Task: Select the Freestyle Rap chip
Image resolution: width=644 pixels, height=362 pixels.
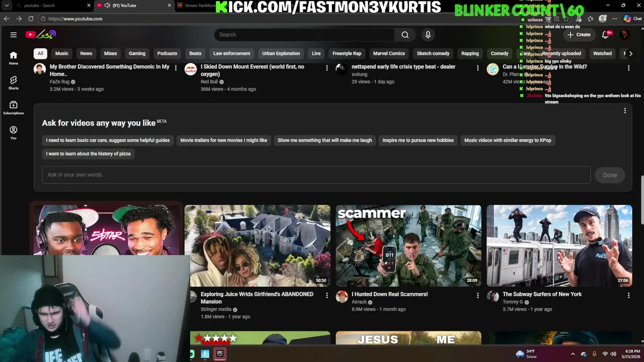Action: click(347, 53)
